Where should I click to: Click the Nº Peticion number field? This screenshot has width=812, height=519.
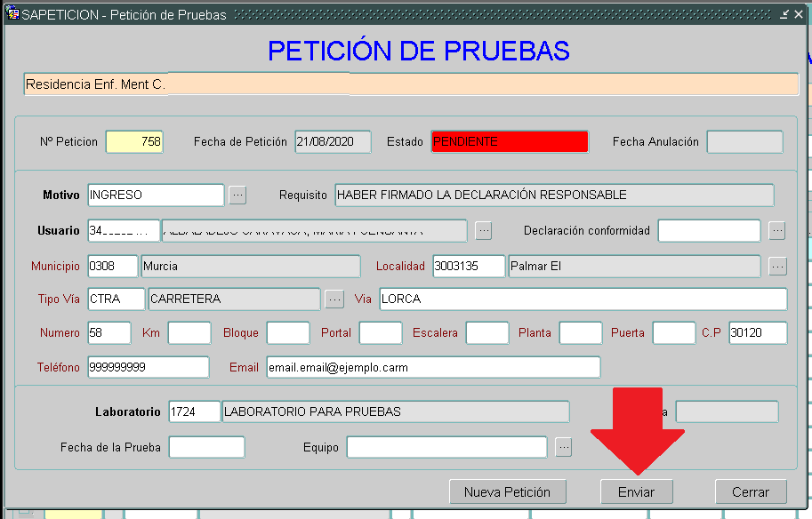click(134, 142)
